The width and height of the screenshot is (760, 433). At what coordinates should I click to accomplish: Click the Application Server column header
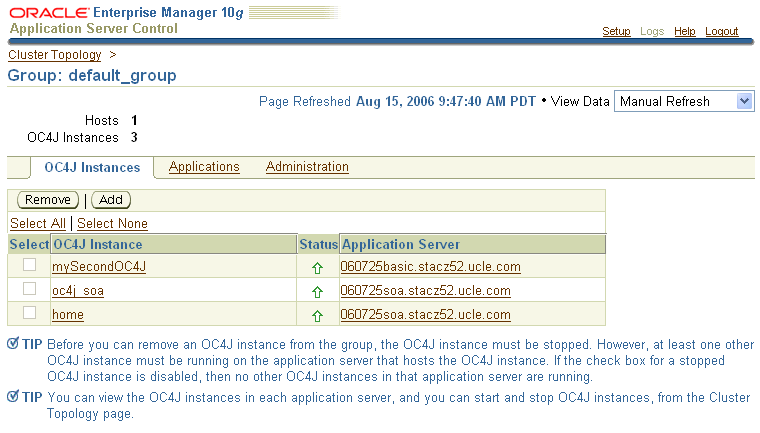(473, 244)
